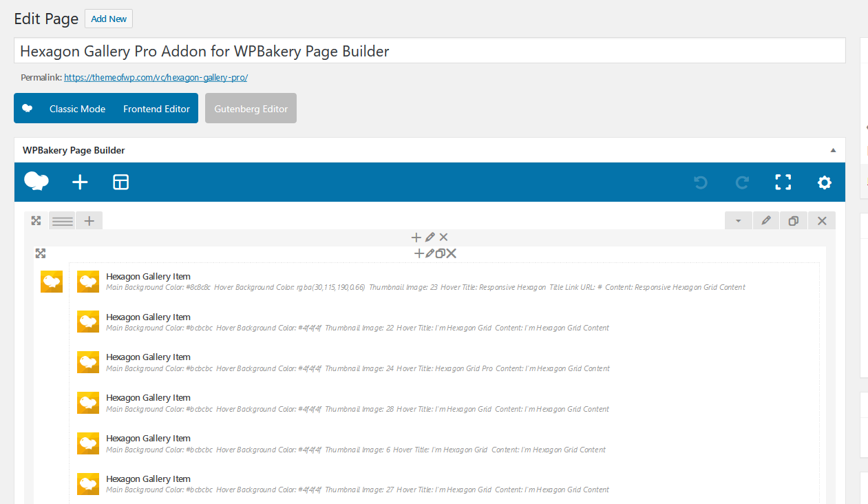Edit the column using its pencil icon
This screenshot has width=868, height=504.
430,237
